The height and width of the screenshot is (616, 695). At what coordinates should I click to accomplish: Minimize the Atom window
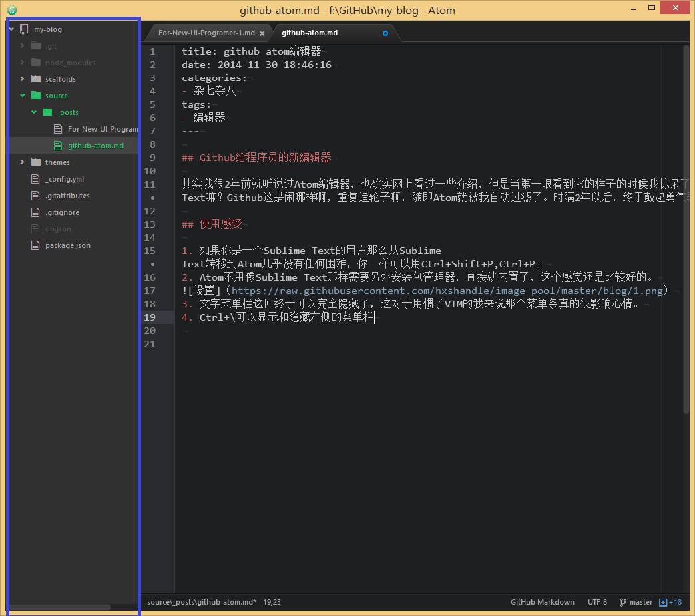pos(634,9)
